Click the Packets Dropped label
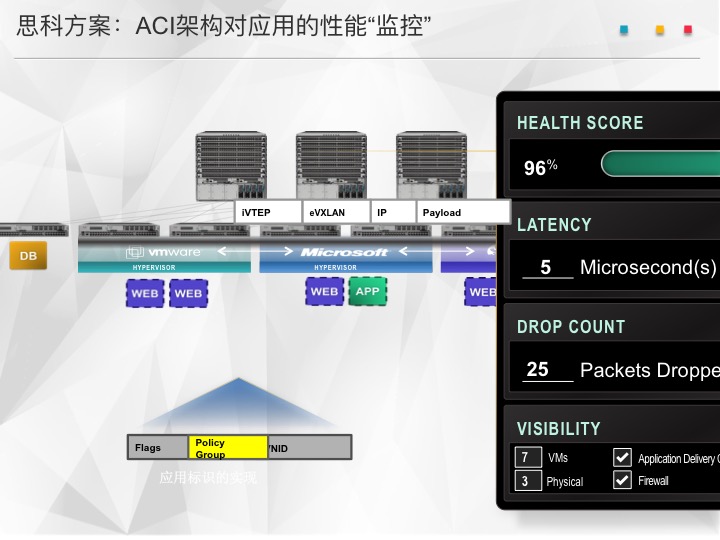 click(650, 370)
